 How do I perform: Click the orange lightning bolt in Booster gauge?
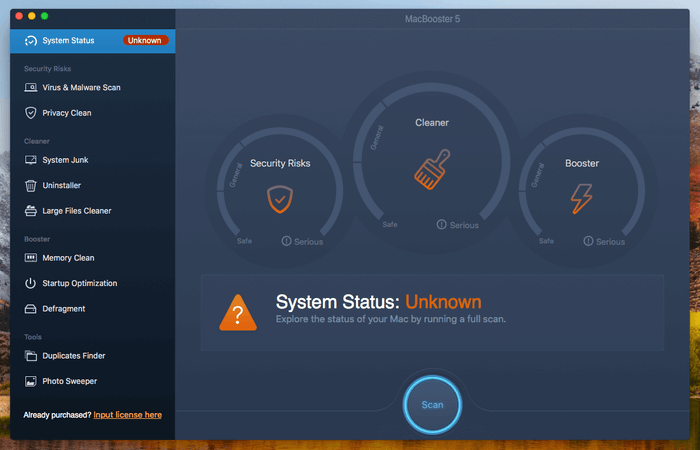pyautogui.click(x=582, y=199)
